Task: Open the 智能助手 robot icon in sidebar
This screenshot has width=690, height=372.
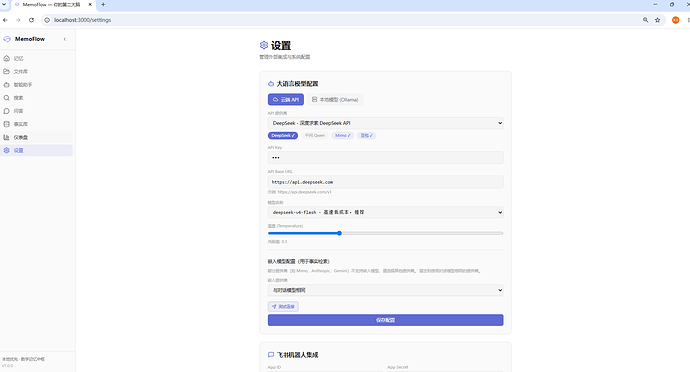Action: pyautogui.click(x=7, y=85)
